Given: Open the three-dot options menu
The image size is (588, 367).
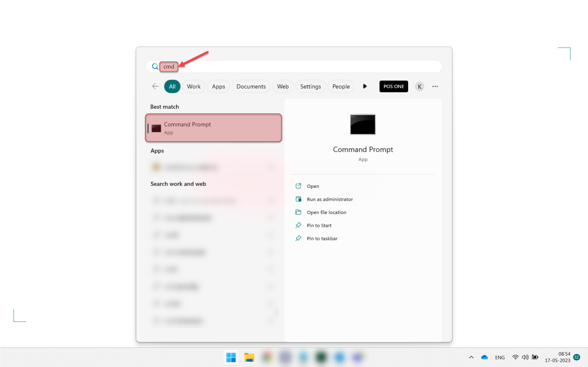Looking at the screenshot, I should [435, 86].
